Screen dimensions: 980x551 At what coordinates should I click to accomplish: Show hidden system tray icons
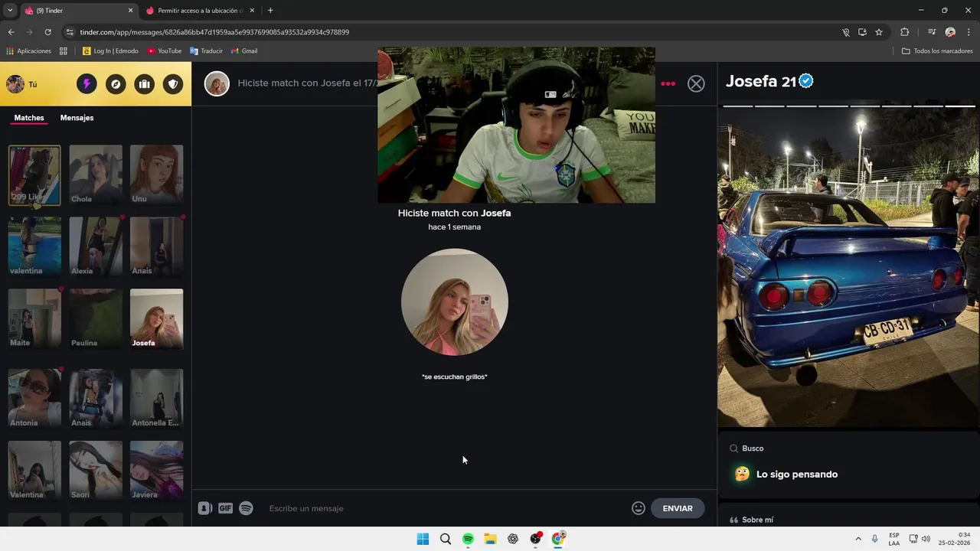coord(858,539)
